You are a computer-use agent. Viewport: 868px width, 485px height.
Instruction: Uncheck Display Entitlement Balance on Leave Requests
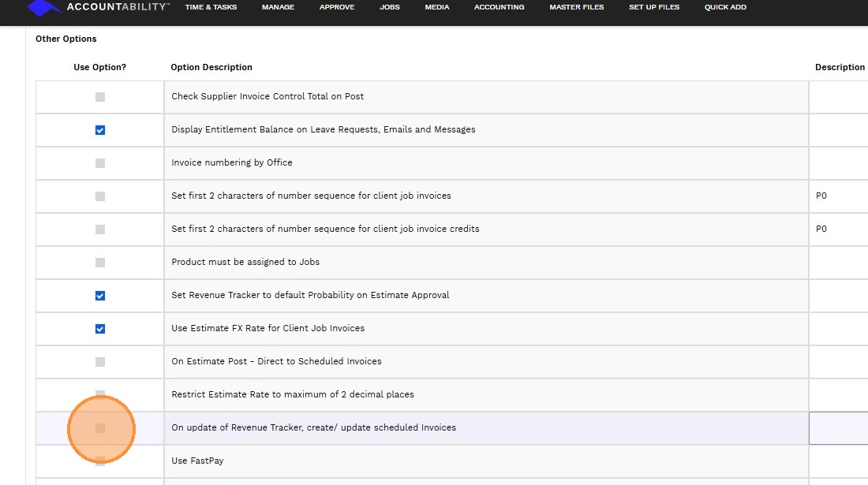(100, 130)
